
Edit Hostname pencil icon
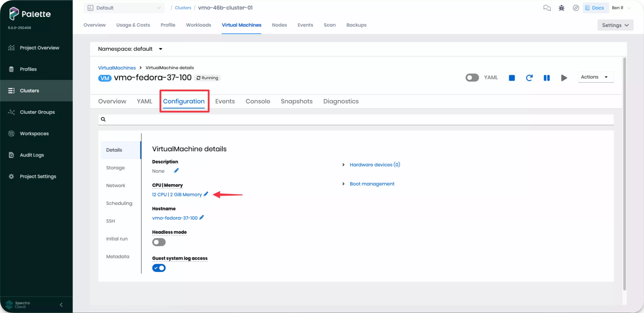[201, 218]
